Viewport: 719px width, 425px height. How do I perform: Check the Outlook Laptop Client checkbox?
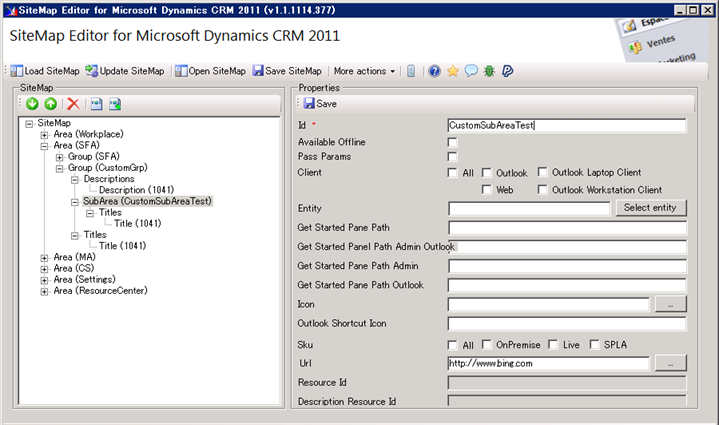click(542, 172)
